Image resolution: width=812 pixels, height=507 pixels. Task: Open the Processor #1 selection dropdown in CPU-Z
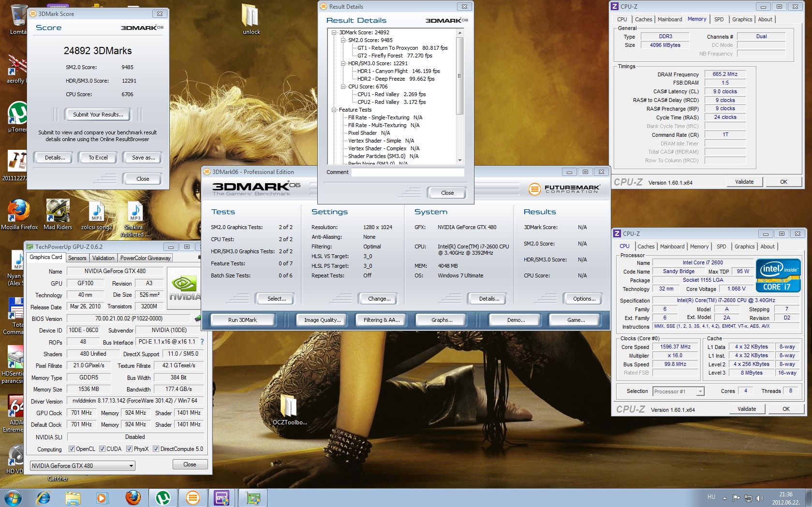pyautogui.click(x=679, y=391)
